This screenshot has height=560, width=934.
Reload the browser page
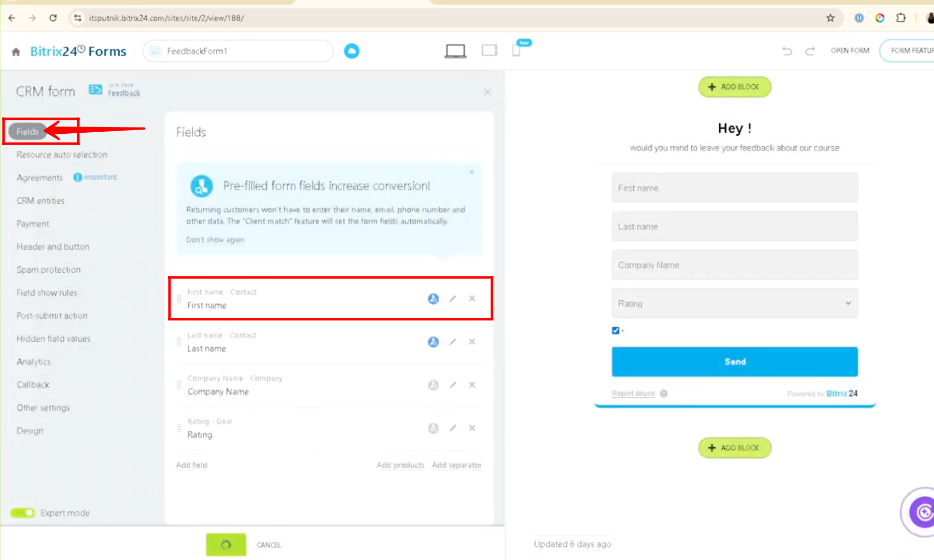pos(53,18)
